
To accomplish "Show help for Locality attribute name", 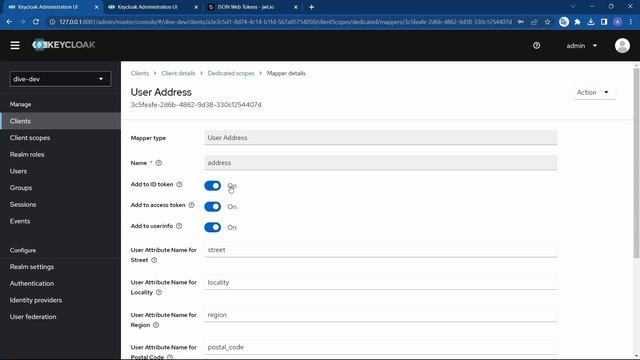I will coord(159,293).
